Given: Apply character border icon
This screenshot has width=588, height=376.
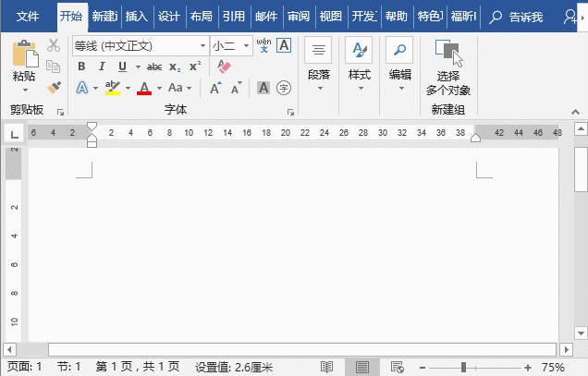Looking at the screenshot, I should pyautogui.click(x=284, y=46).
